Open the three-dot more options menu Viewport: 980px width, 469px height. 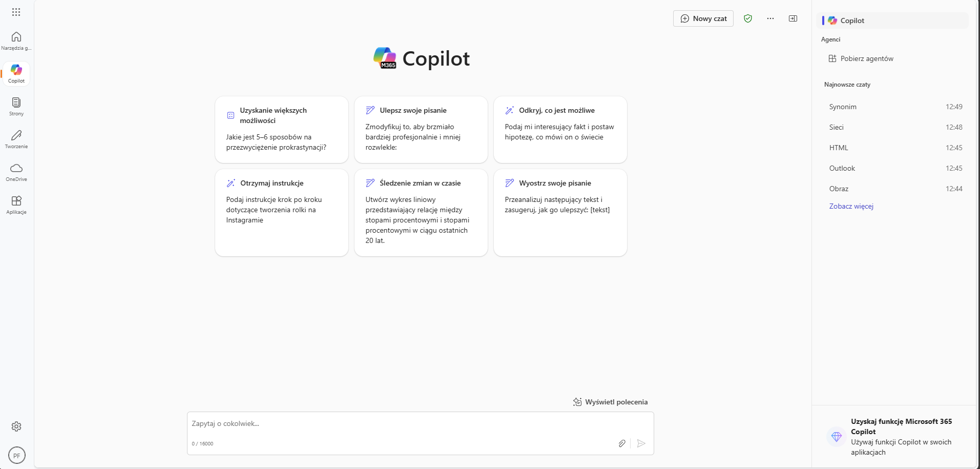pyautogui.click(x=770, y=18)
